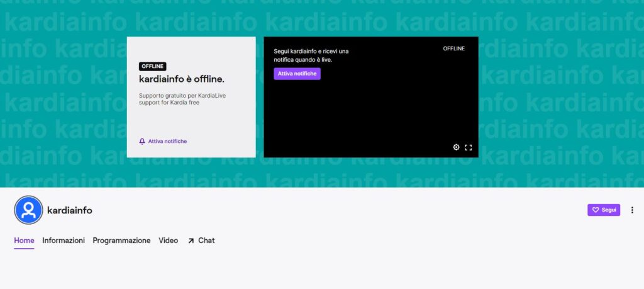Image resolution: width=644 pixels, height=289 pixels.
Task: Open the three-dot more options menu
Action: [x=632, y=210]
